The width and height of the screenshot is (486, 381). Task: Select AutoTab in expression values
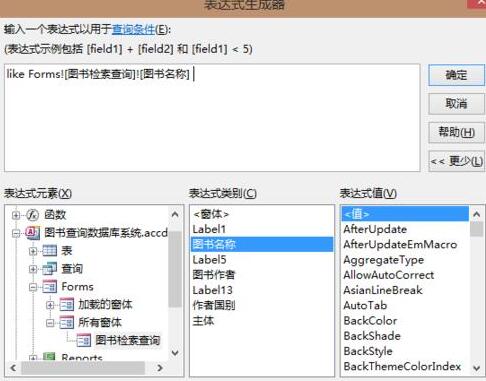point(405,305)
